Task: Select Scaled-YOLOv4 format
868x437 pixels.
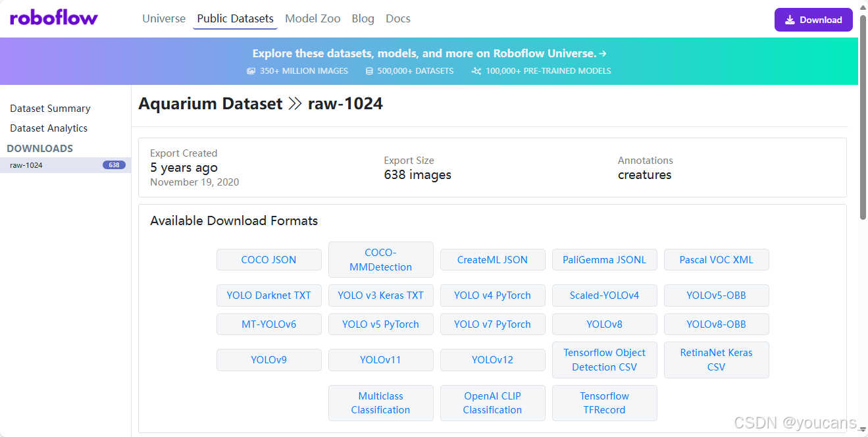Action: coord(605,296)
